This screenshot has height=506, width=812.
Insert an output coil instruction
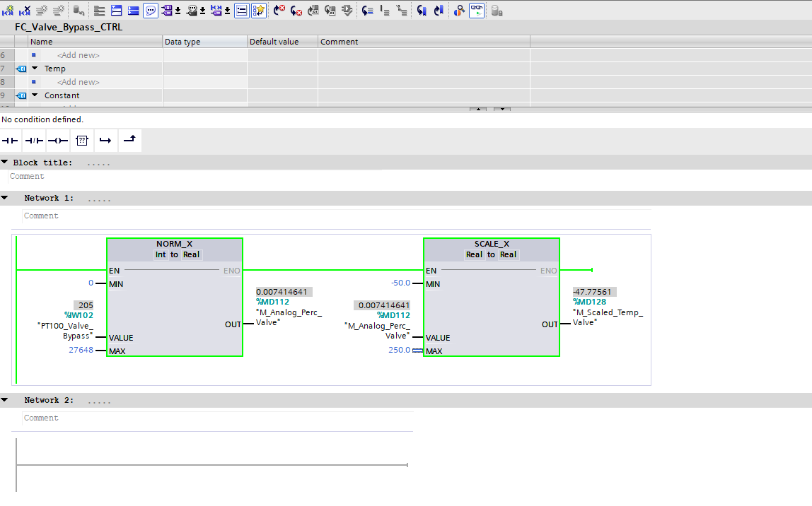(58, 140)
